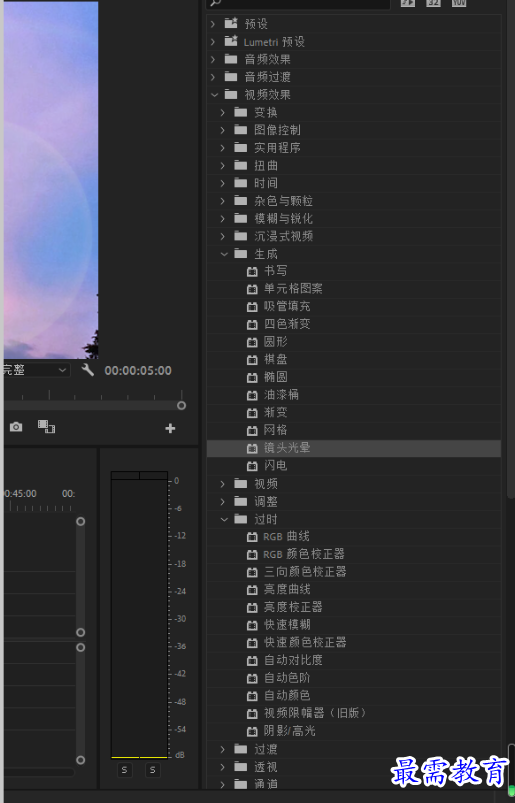Select RGB 颜色校正器 effect
The image size is (515, 803).
tap(304, 554)
